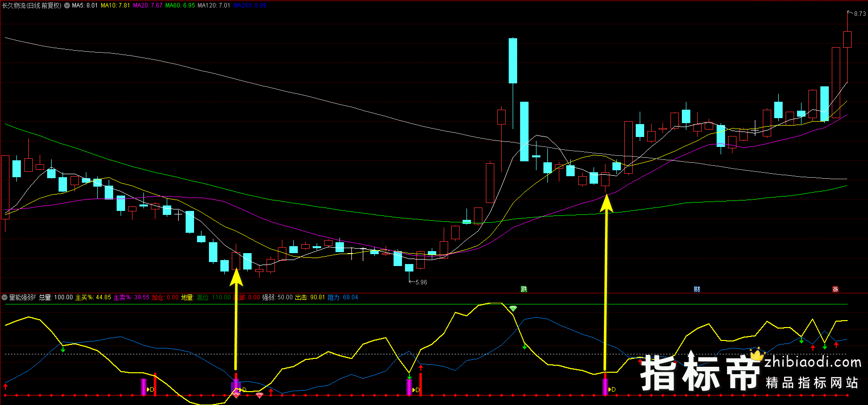Click the 高位: 110.00 value
The image size is (868, 405).
213,297
